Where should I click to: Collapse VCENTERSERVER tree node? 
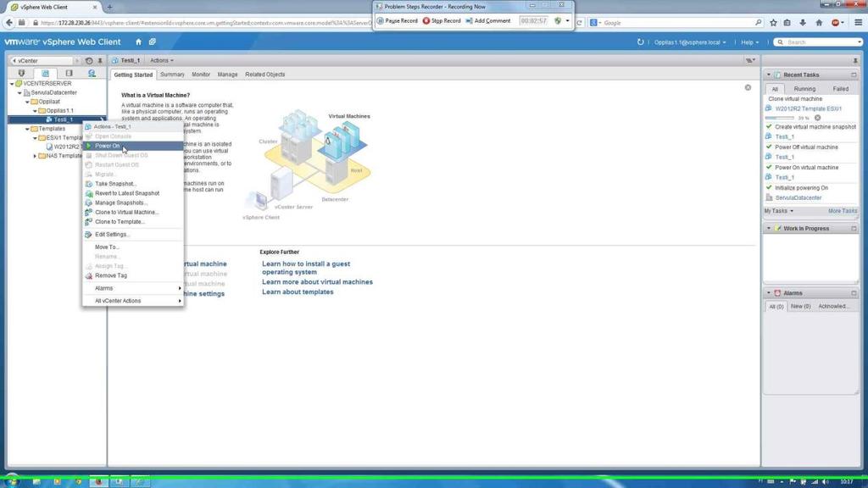[x=12, y=84]
